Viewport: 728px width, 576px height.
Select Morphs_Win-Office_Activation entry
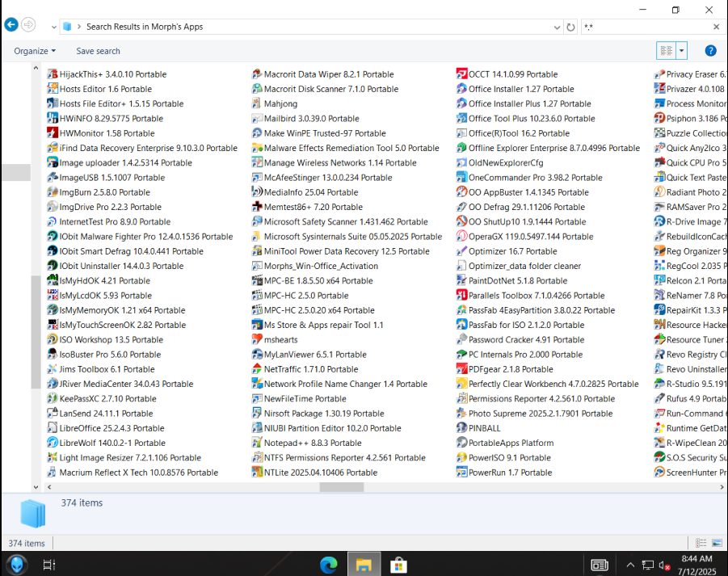[x=315, y=266]
